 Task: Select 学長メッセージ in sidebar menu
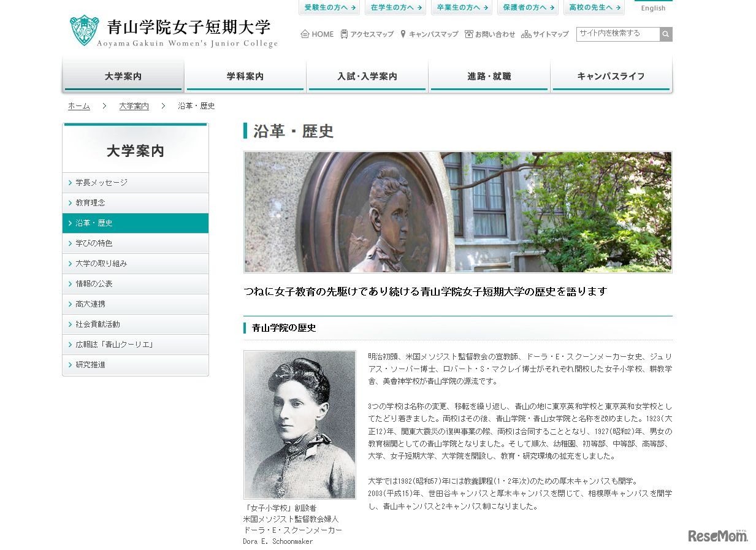click(136, 183)
